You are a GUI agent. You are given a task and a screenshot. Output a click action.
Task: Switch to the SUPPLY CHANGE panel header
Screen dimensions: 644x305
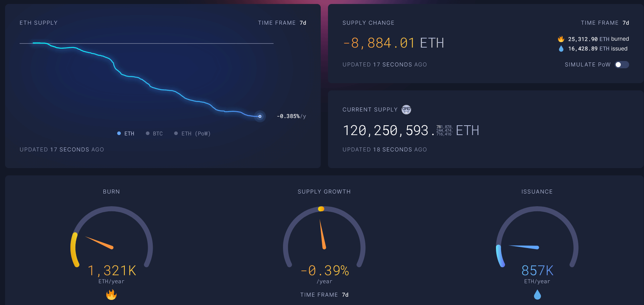[368, 23]
